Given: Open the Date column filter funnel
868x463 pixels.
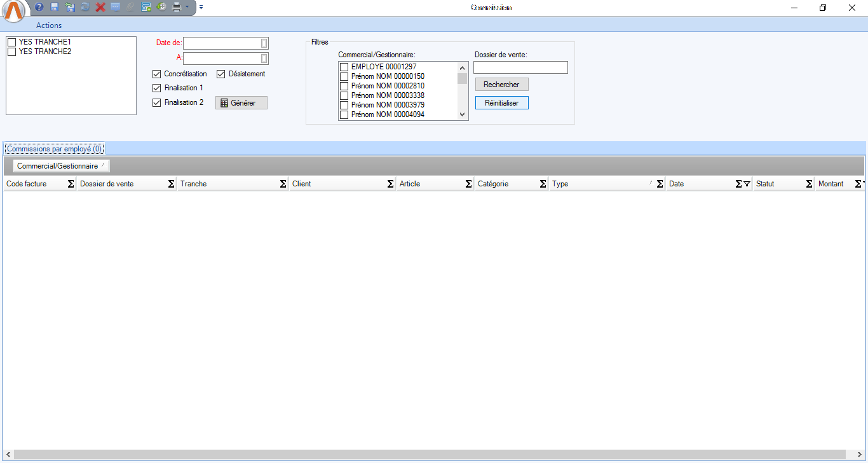Looking at the screenshot, I should coord(747,184).
